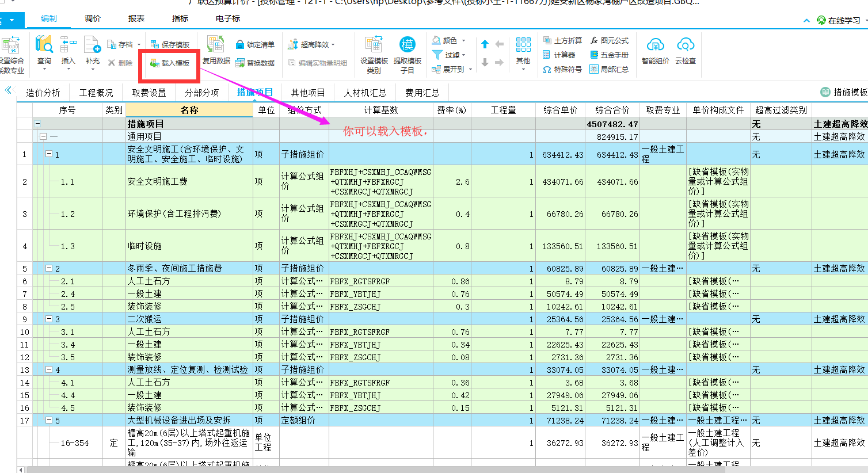
Task: Collapse the 通用项目 tree node
Action: (43, 136)
